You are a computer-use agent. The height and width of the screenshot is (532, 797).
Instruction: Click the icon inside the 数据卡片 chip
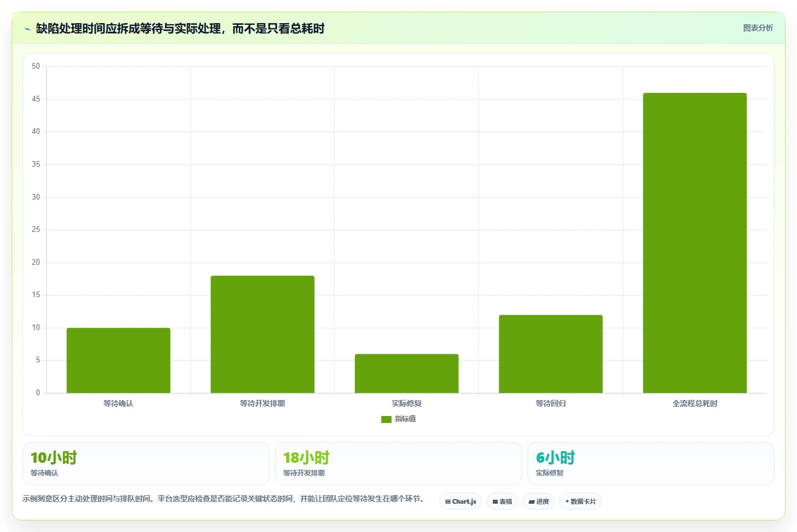pyautogui.click(x=567, y=501)
